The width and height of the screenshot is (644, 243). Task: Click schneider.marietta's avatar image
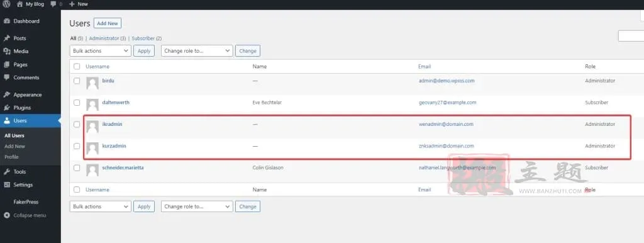[92, 170]
